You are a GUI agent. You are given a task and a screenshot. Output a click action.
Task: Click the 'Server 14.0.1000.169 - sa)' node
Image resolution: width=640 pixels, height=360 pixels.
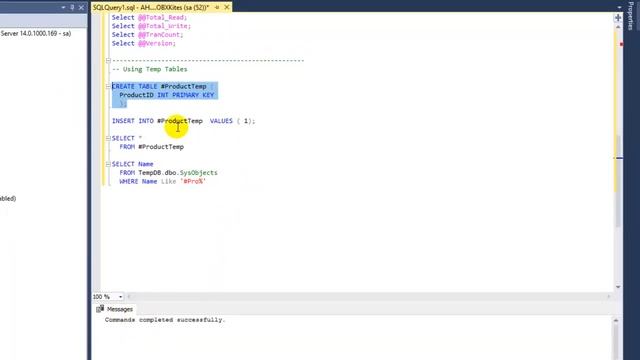36,33
